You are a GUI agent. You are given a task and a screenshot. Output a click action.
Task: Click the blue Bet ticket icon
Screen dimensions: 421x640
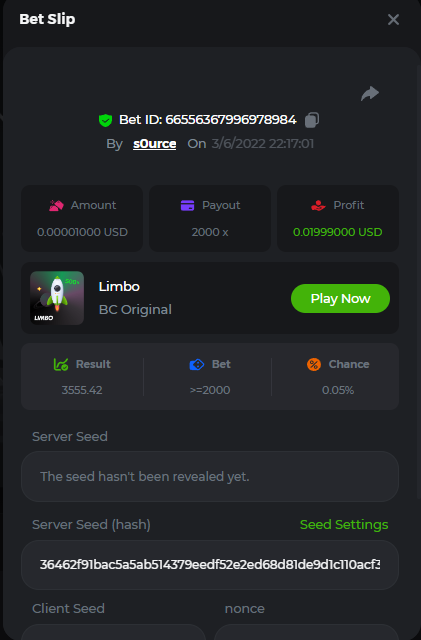[197, 364]
